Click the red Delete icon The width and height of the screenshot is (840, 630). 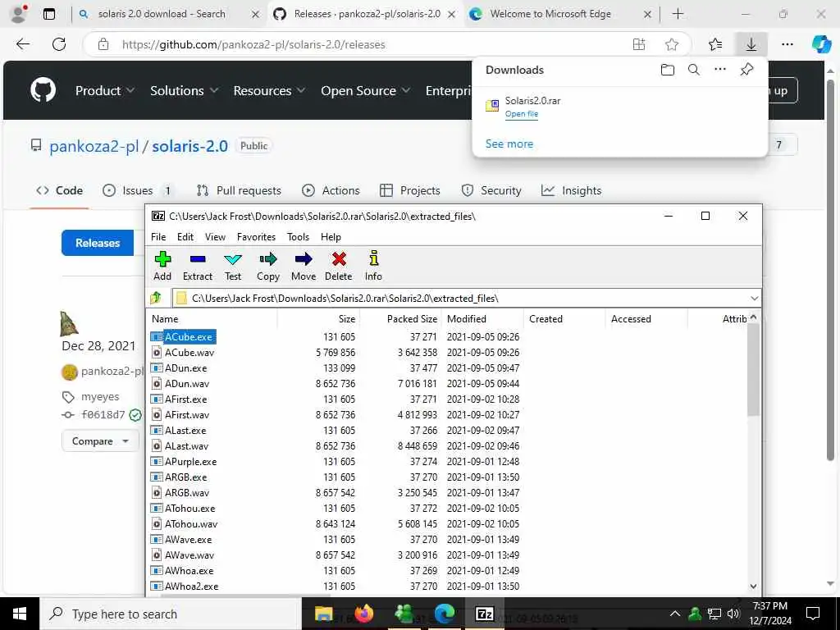pos(339,266)
